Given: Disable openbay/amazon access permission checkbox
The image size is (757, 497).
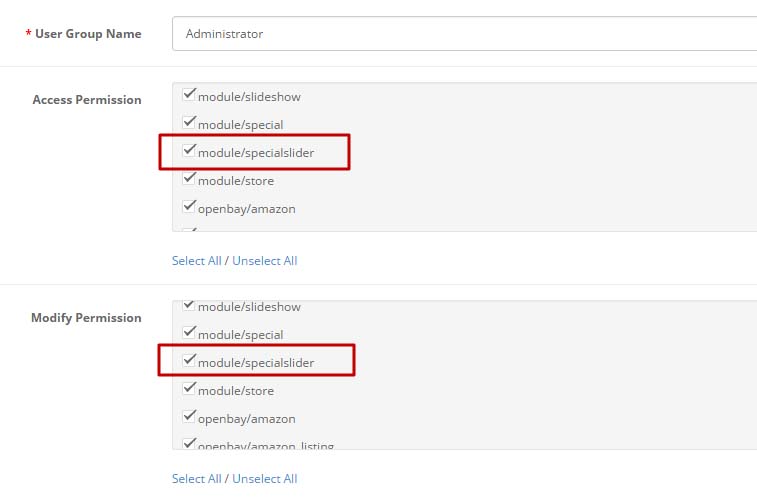Looking at the screenshot, I should 189,207.
